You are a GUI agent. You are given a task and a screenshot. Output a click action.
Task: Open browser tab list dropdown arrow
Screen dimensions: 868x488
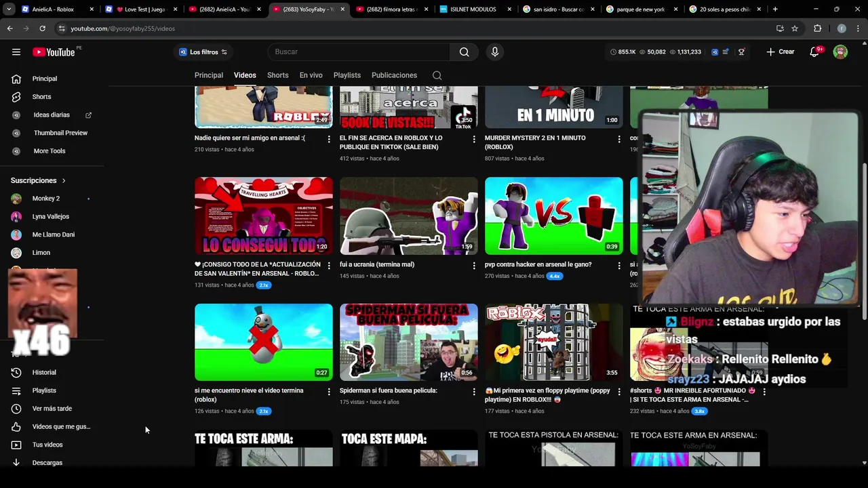click(x=8, y=9)
